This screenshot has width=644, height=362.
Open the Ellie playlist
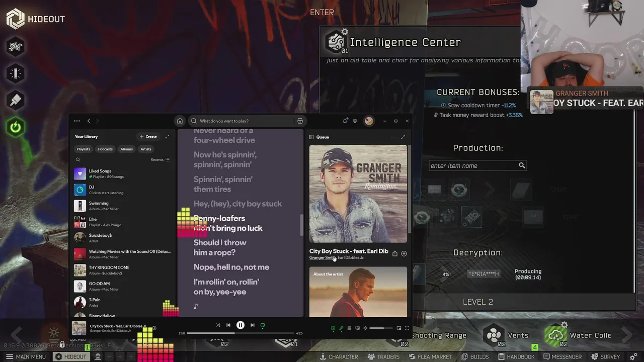(122, 222)
